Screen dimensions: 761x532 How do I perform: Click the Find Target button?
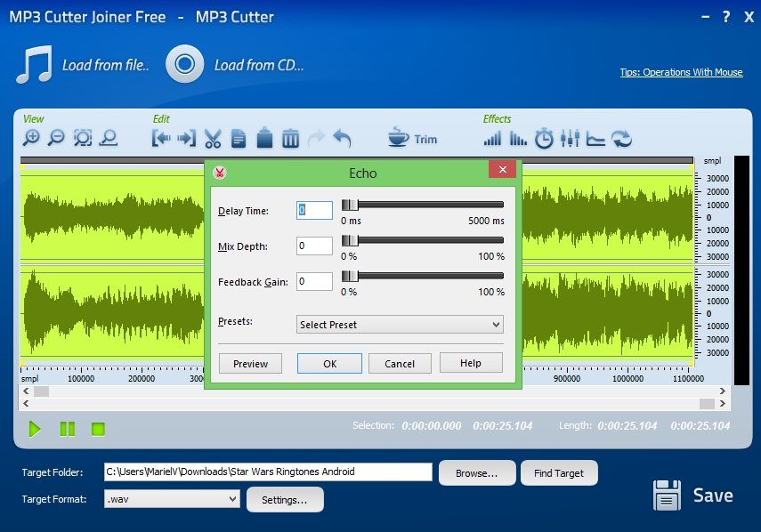pyautogui.click(x=559, y=472)
